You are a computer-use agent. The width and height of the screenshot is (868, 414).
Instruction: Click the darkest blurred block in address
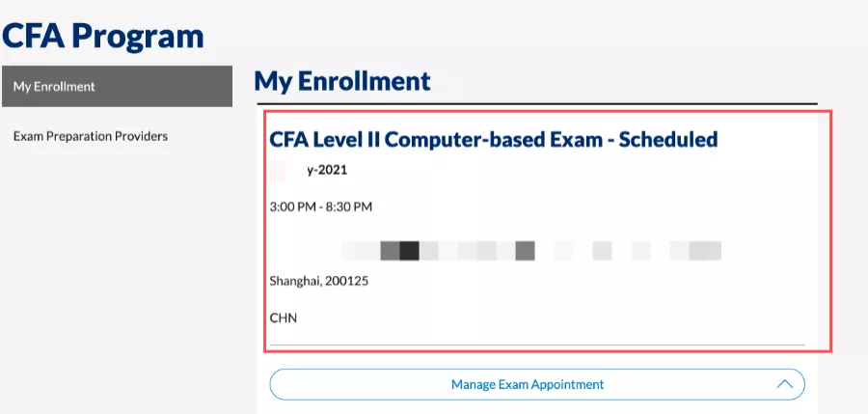(409, 251)
